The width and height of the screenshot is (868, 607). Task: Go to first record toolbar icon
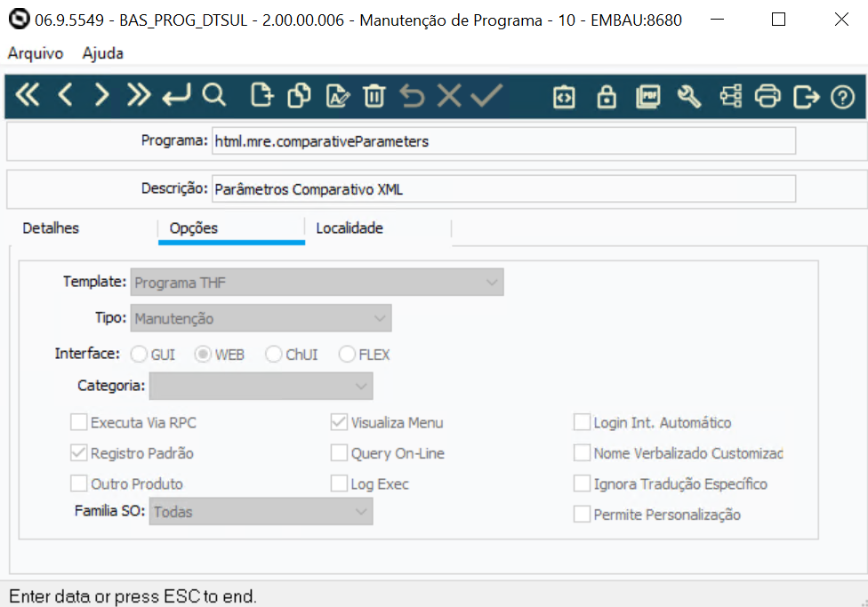tap(28, 96)
